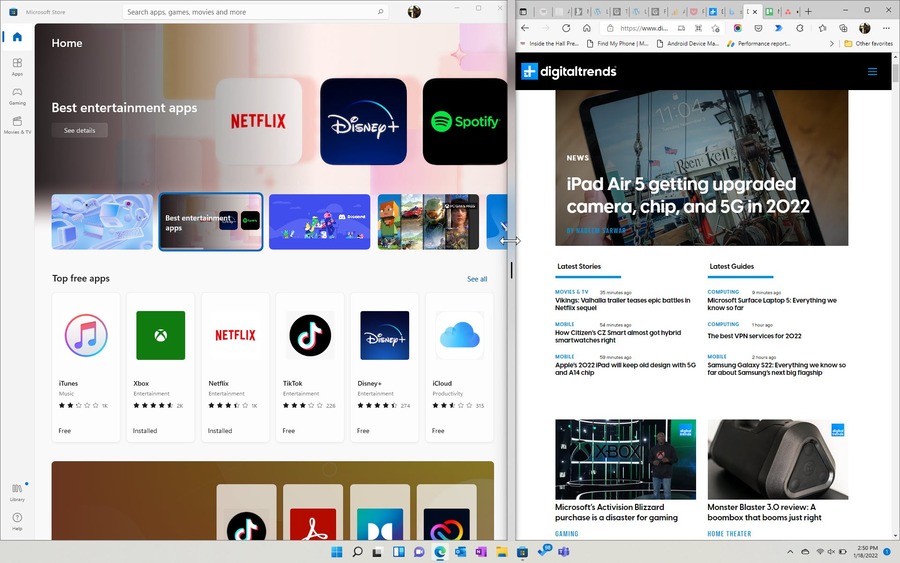Select the Latest Guides tab

(x=732, y=266)
